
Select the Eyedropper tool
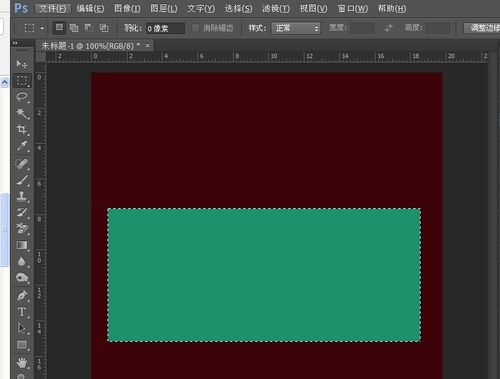coord(22,146)
